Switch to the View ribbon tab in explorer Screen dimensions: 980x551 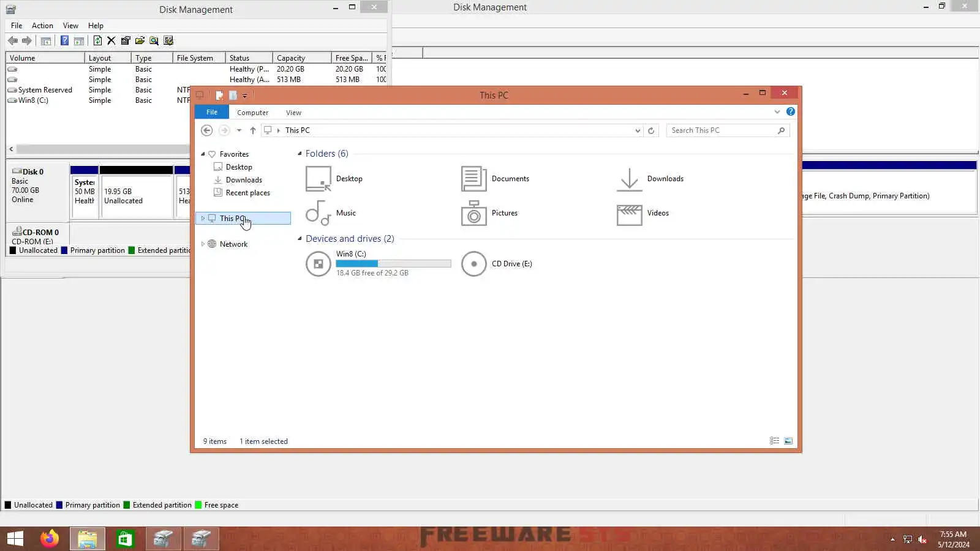click(x=293, y=113)
